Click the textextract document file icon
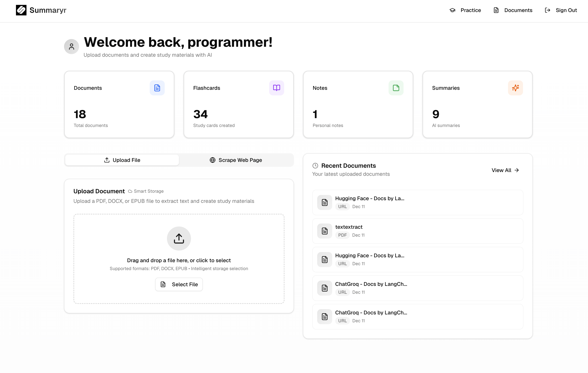The width and height of the screenshot is (588, 373). coord(325,231)
